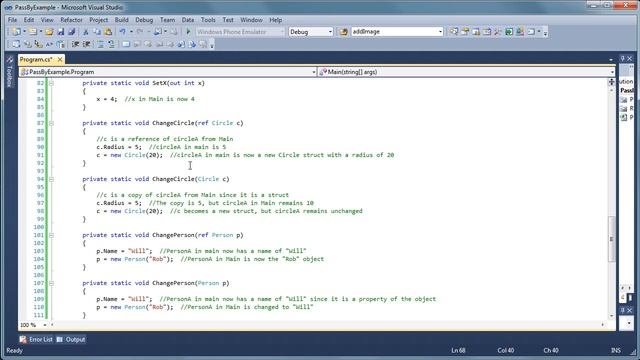Open the Undo history dropdown arrow

[x=131, y=32]
